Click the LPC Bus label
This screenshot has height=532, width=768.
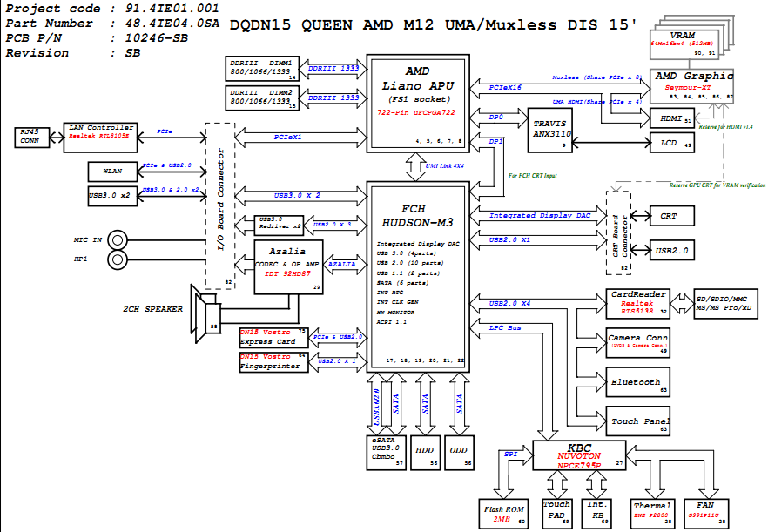click(505, 327)
